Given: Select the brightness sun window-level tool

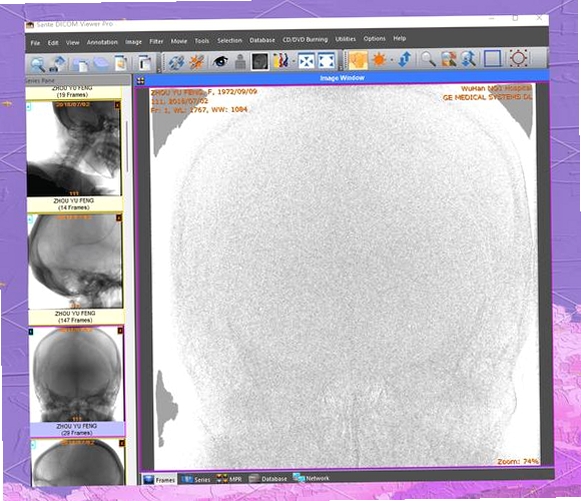Looking at the screenshot, I should tap(380, 59).
